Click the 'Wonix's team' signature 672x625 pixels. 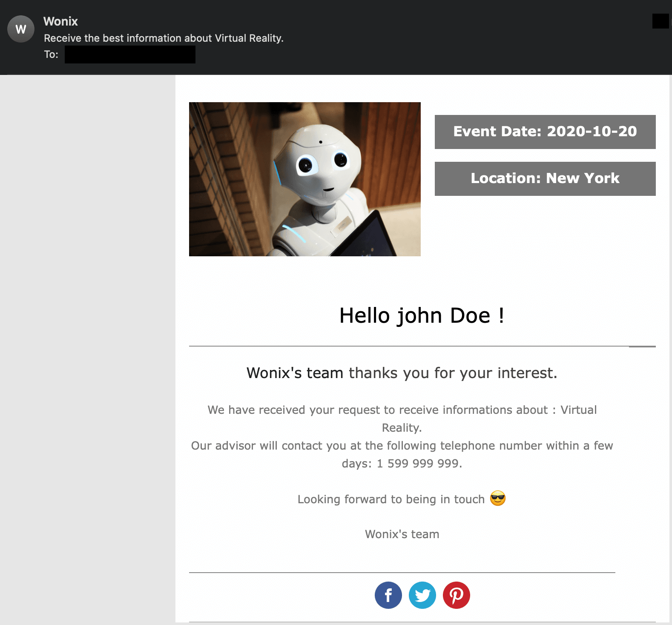tap(402, 534)
